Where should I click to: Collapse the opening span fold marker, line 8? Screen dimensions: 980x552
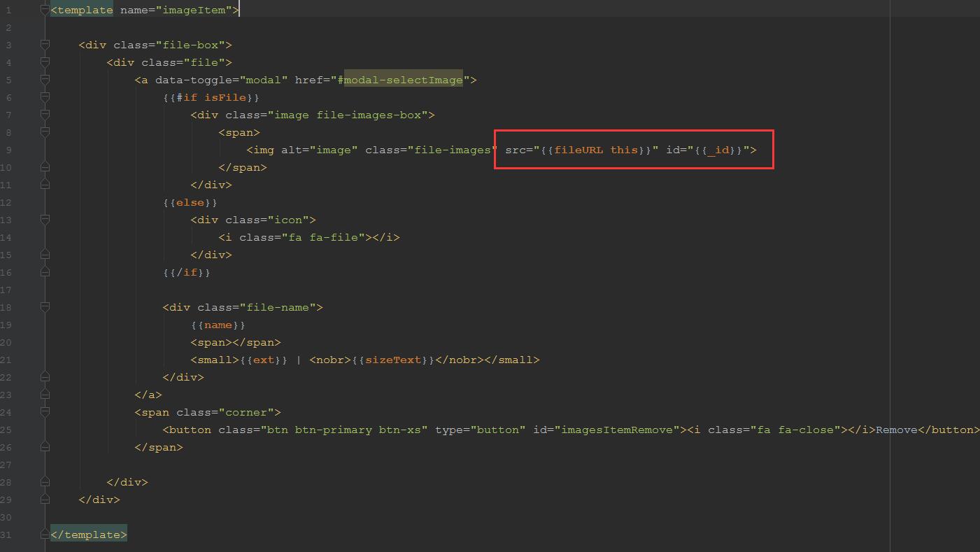(x=45, y=132)
